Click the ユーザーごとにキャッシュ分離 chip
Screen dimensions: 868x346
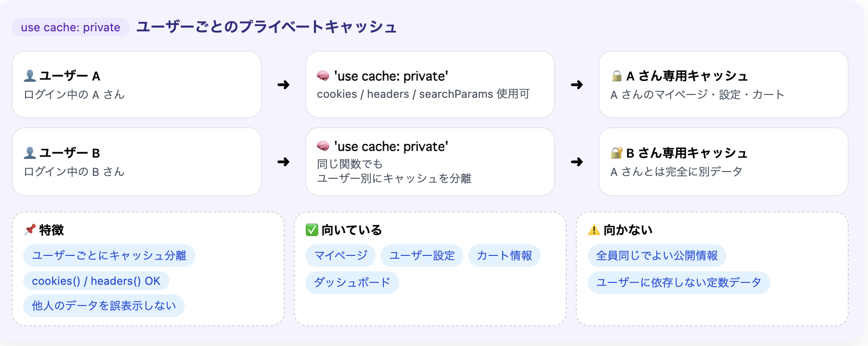(109, 255)
